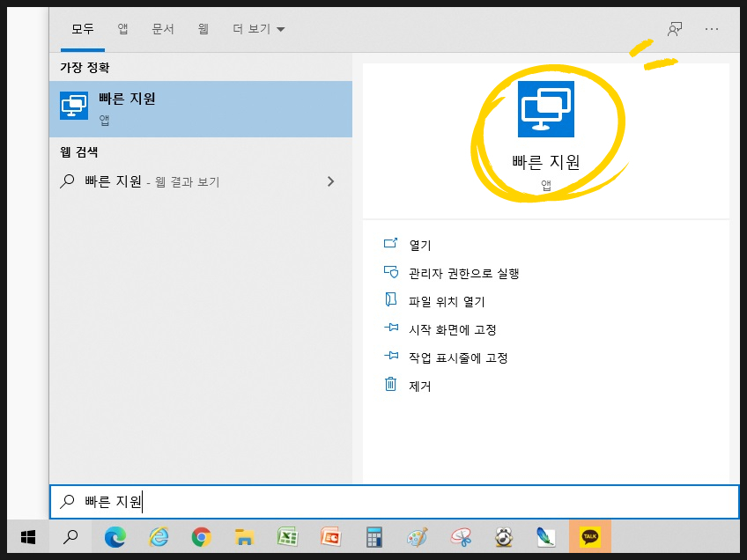Image resolution: width=747 pixels, height=560 pixels.
Task: Click the pin icon beside 시작 화면에 고정
Action: 391,328
